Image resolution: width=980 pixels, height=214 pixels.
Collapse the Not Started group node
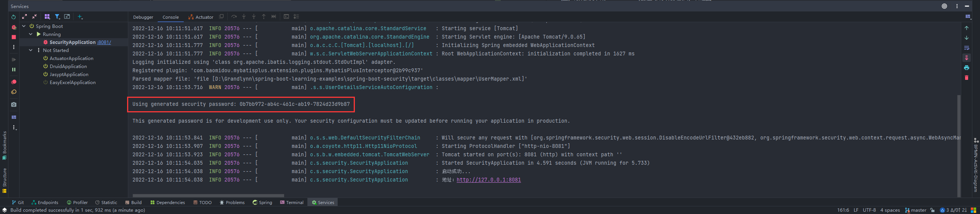(x=31, y=50)
